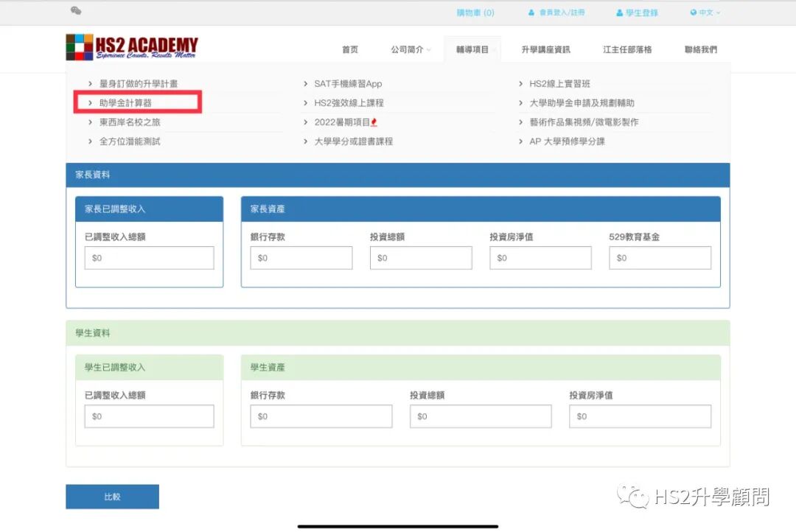Open HS2線上實習班 entry
Screen dimensions: 796x532
[559, 84]
